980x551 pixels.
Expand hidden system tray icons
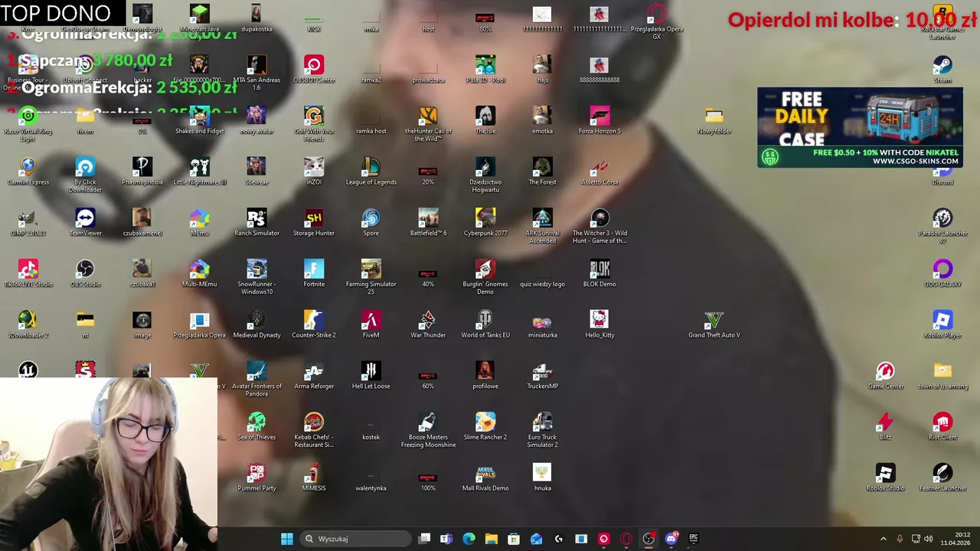coord(883,539)
